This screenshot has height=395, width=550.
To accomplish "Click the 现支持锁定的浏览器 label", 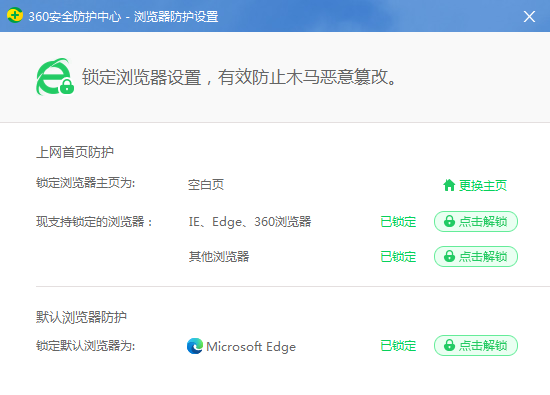I will 94,222.
